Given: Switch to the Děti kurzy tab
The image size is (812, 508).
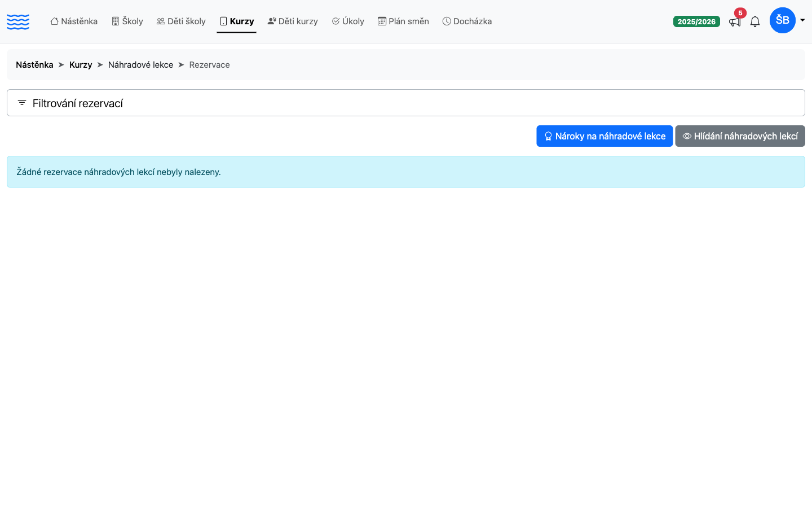Looking at the screenshot, I should pyautogui.click(x=293, y=21).
